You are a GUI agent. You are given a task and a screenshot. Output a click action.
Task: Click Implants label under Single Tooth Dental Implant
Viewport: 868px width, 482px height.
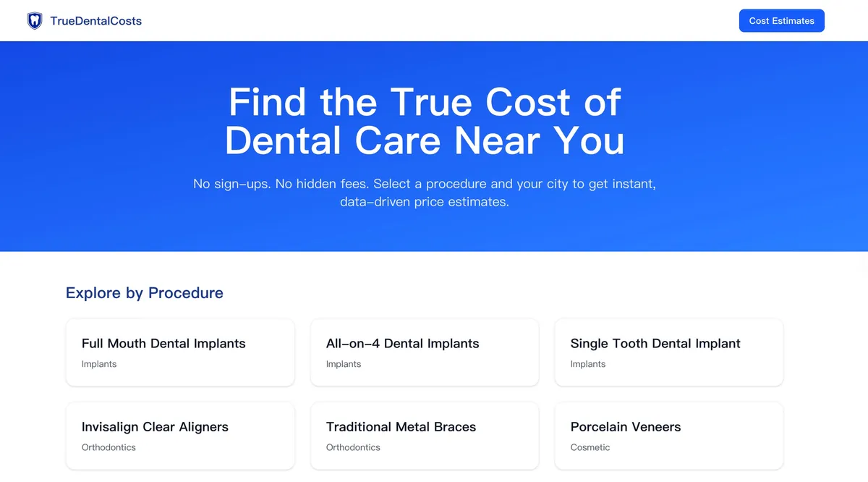588,364
